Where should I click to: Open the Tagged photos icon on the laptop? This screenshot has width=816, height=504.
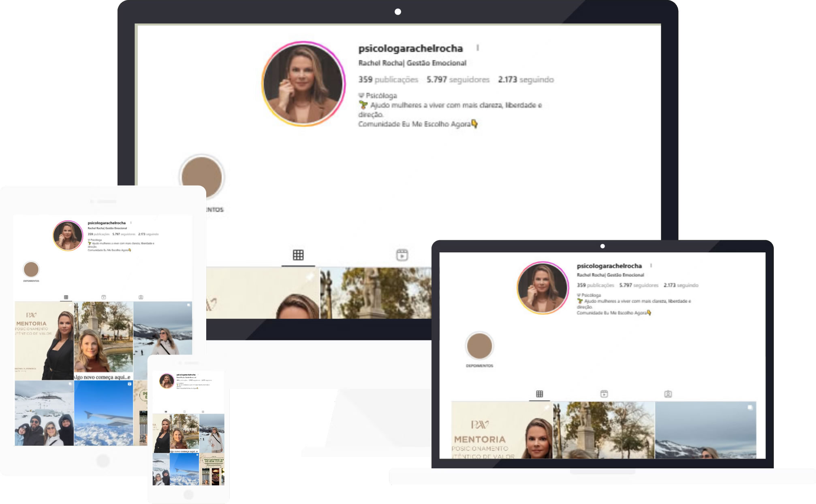[x=668, y=394]
